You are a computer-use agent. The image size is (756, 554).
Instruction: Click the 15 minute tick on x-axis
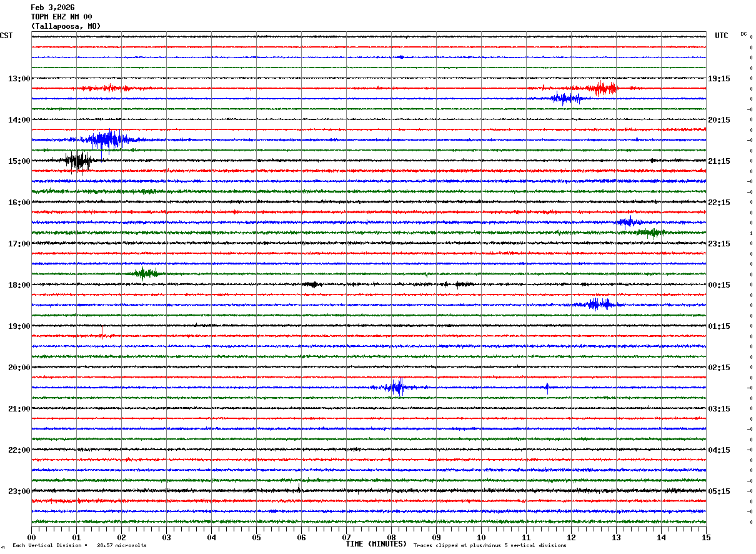click(x=706, y=537)
